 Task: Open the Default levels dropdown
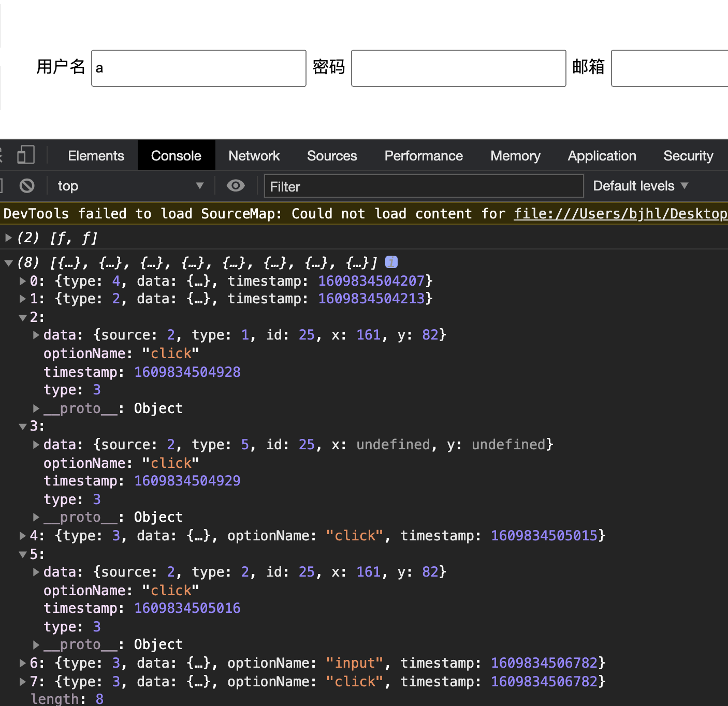(640, 185)
